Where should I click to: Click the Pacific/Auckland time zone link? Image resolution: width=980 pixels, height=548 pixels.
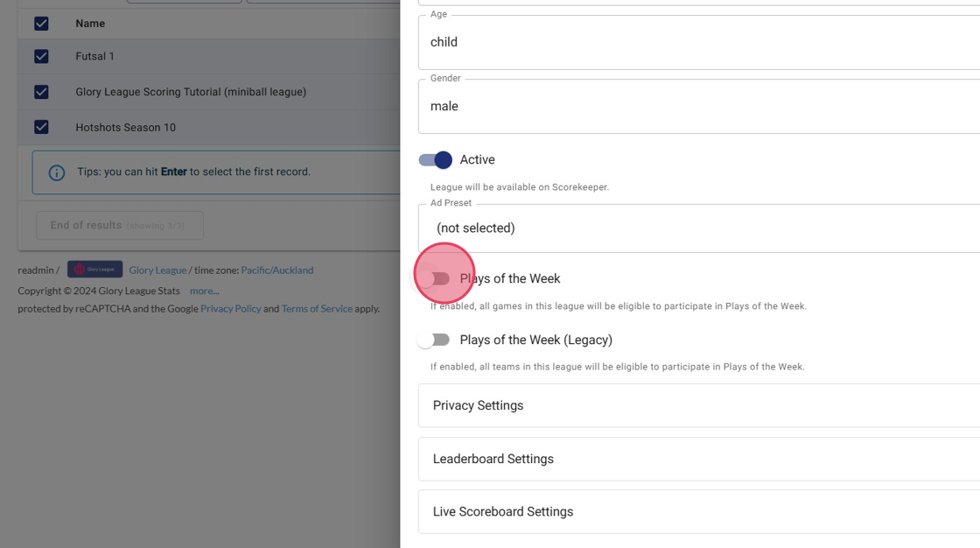pos(276,270)
